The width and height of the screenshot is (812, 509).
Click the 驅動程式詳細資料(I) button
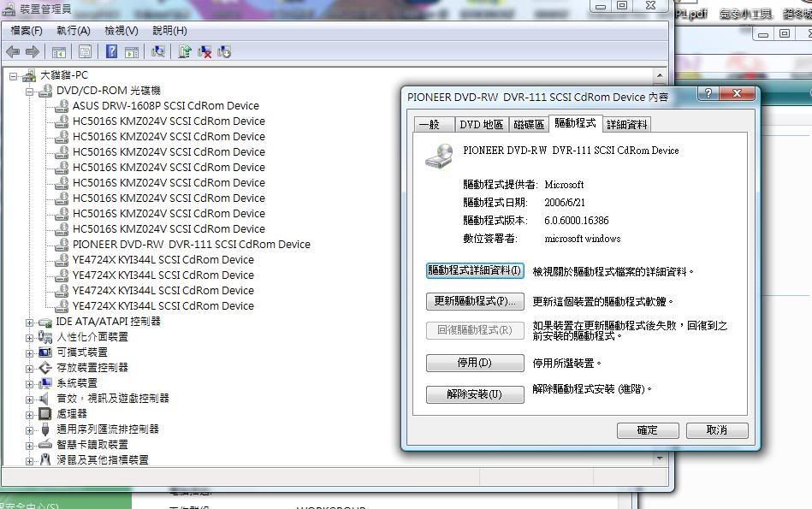[x=474, y=270]
